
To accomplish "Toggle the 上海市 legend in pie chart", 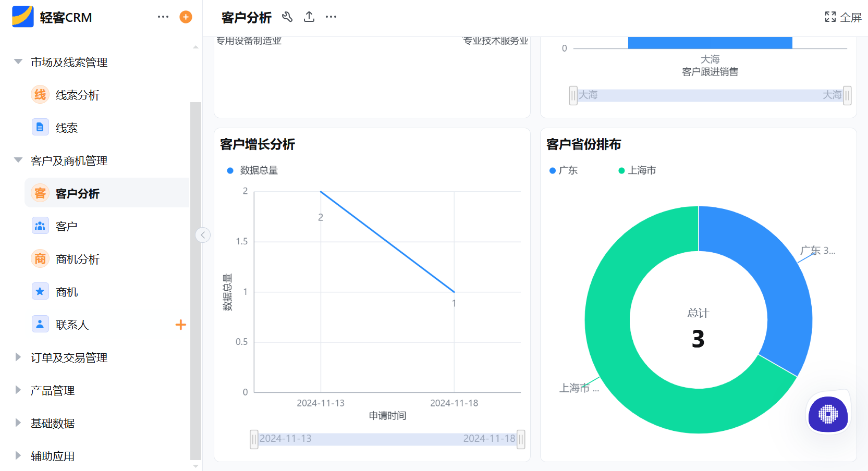I will [x=637, y=170].
